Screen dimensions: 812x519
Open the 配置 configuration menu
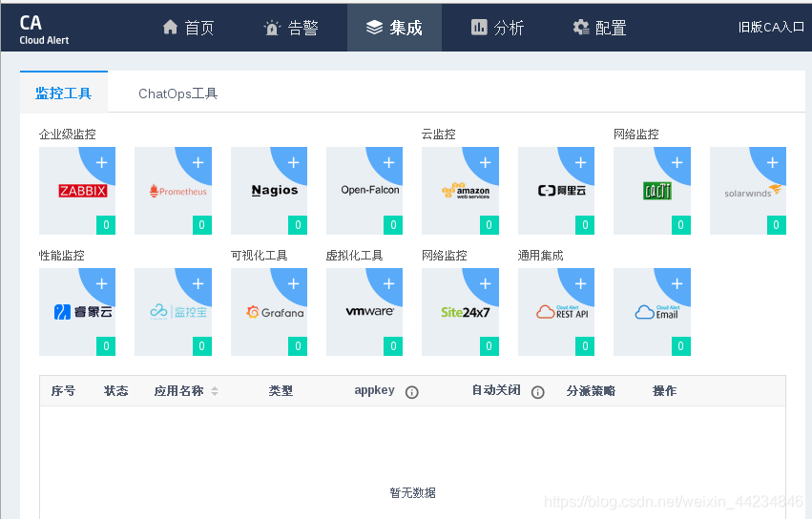coord(599,28)
